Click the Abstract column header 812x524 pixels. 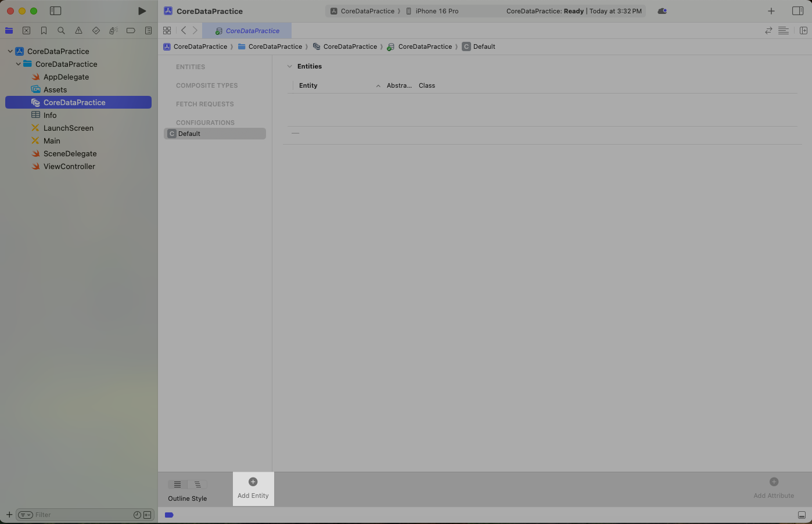coord(399,85)
